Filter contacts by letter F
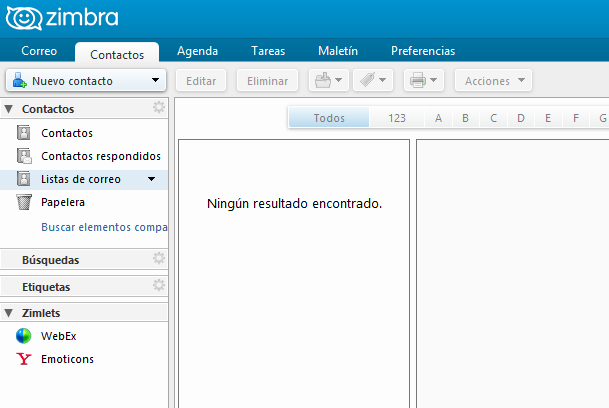This screenshot has width=609, height=408. pos(576,118)
